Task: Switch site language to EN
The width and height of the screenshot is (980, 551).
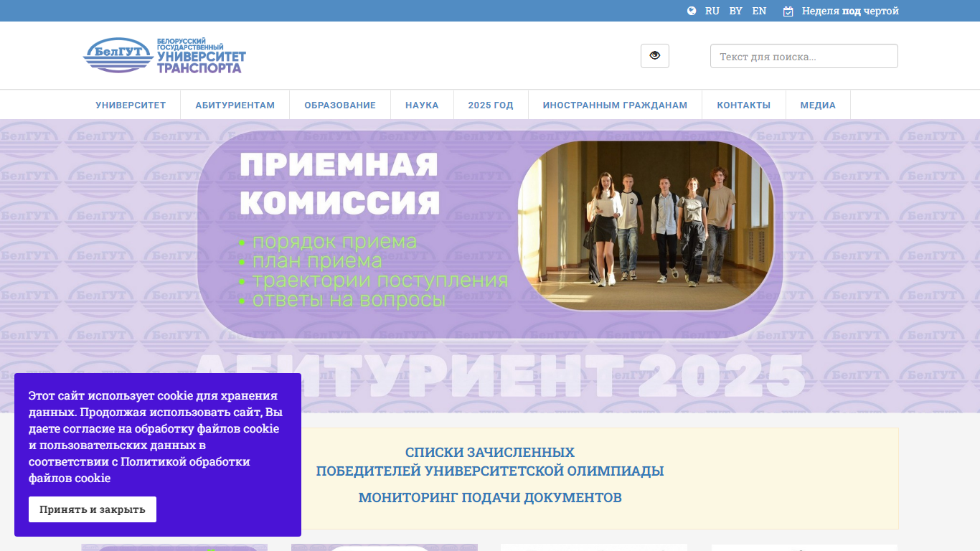Action: click(759, 11)
